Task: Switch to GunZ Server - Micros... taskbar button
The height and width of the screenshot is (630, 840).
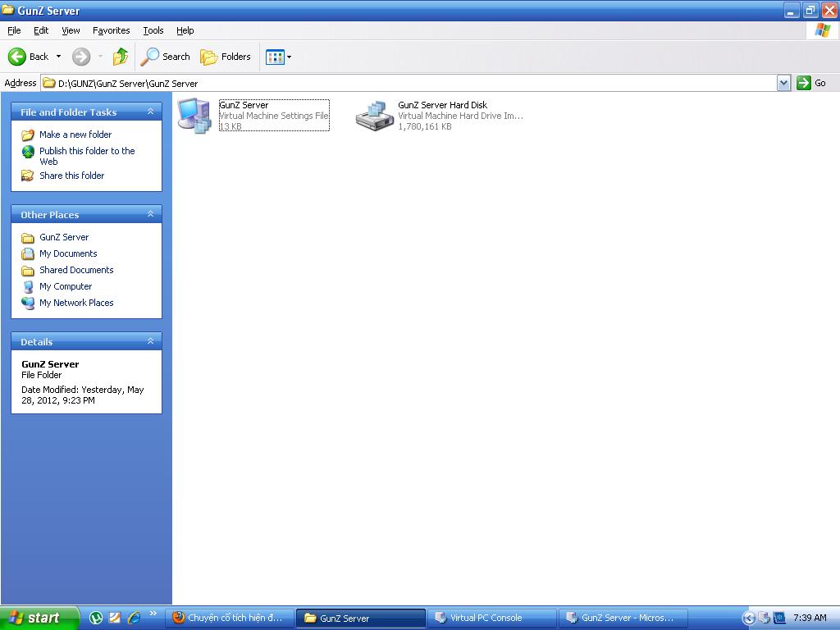Action: [623, 618]
